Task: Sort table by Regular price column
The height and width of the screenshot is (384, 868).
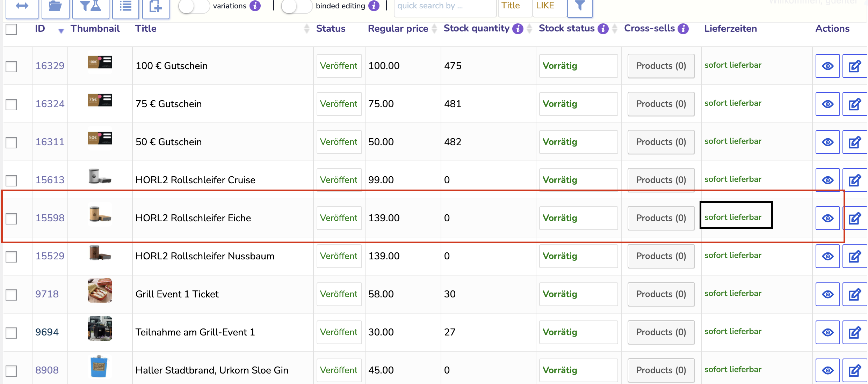Action: [x=398, y=29]
